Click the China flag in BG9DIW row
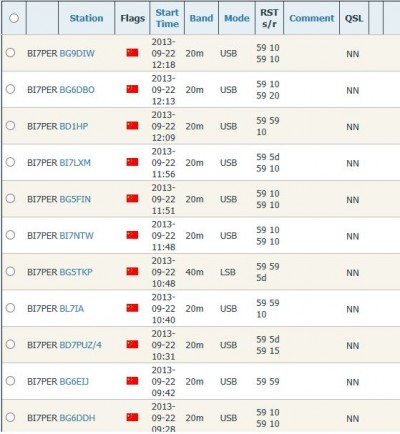The image size is (400, 434). click(132, 53)
